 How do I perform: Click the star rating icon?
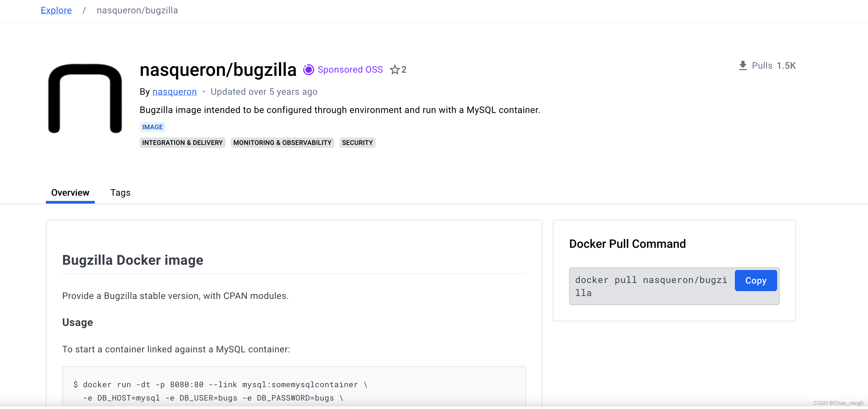pos(395,70)
